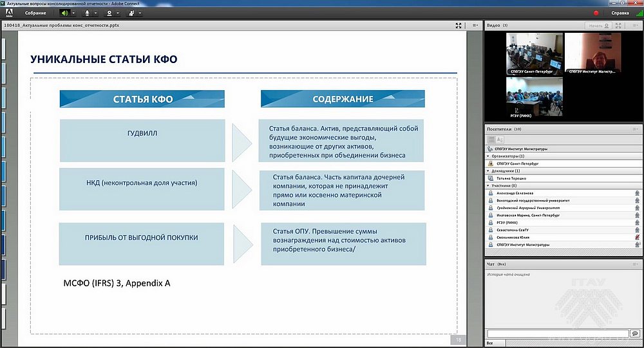This screenshot has height=348, width=644.
Task: Open the Чат pod options menu
Action: tap(635, 264)
